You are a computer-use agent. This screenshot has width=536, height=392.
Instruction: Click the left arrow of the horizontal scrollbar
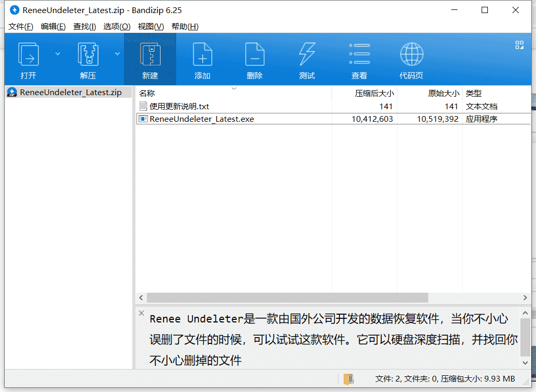141,298
